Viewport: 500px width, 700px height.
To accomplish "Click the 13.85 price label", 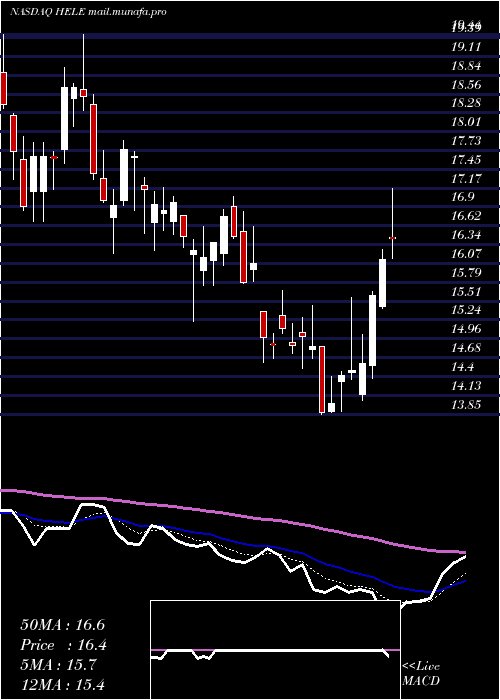I will coord(466,405).
